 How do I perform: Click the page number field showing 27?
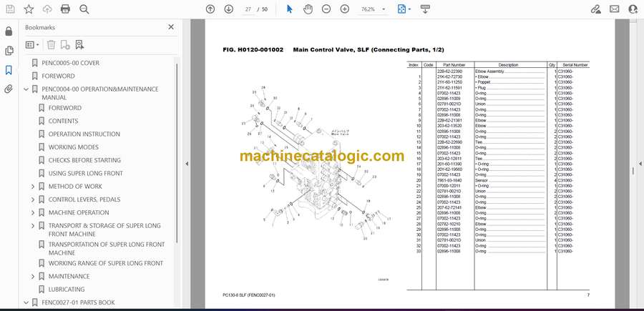248,9
